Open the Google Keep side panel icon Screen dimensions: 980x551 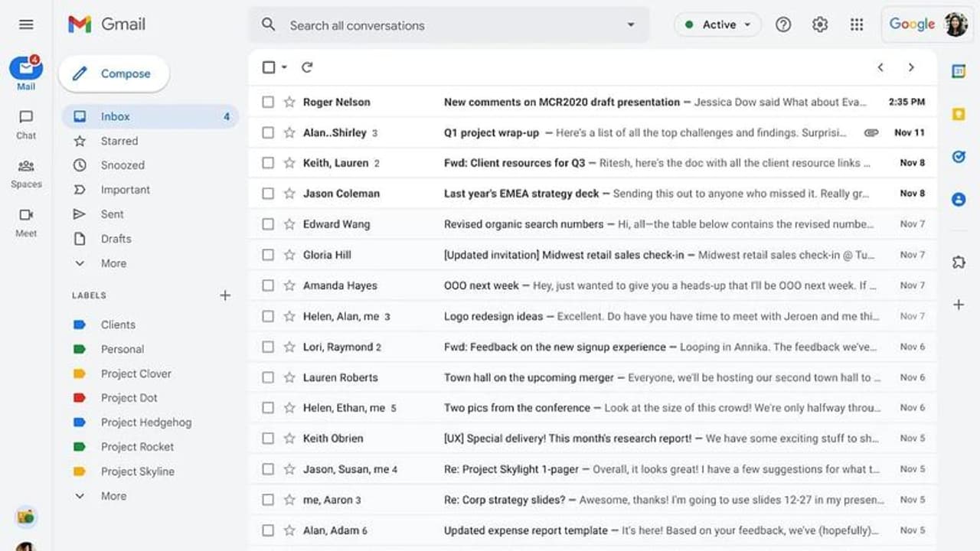coord(958,114)
